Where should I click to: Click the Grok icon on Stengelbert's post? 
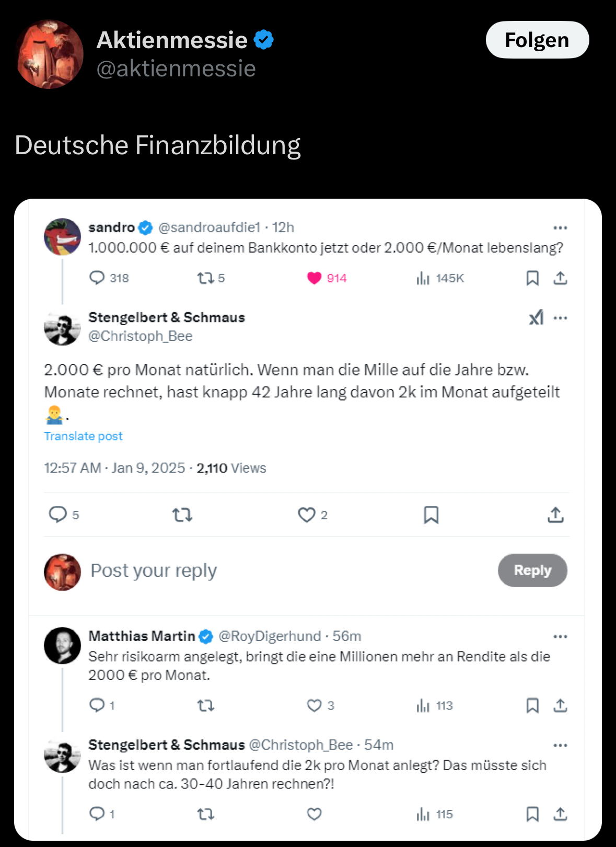click(x=536, y=318)
